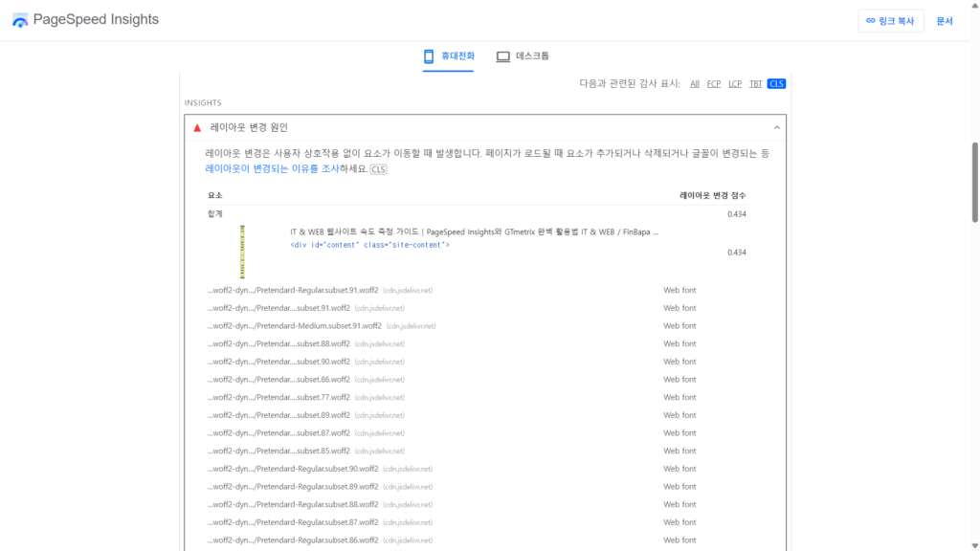Click the PageSpeed Insights logo icon
The width and height of the screenshot is (980, 551).
pos(19,19)
